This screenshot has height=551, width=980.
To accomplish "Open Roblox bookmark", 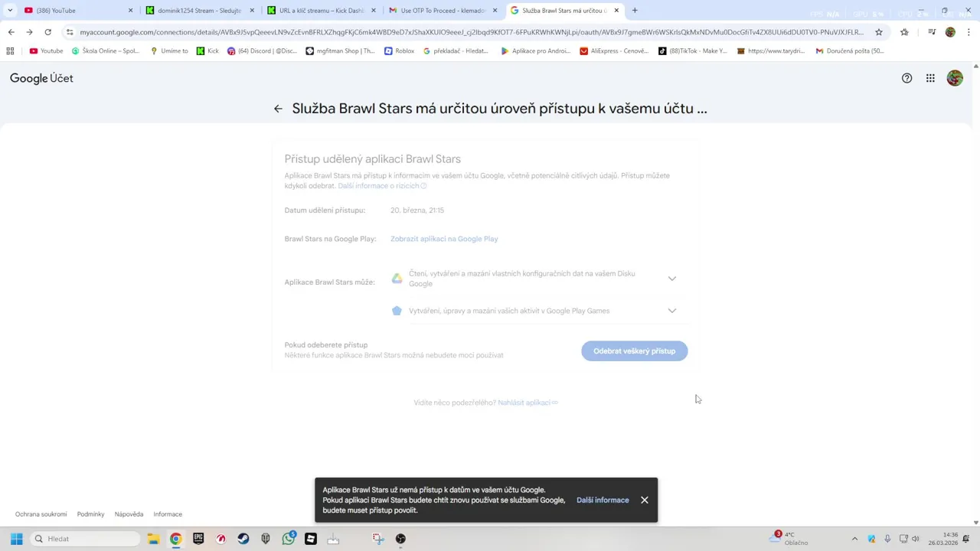I will (399, 51).
